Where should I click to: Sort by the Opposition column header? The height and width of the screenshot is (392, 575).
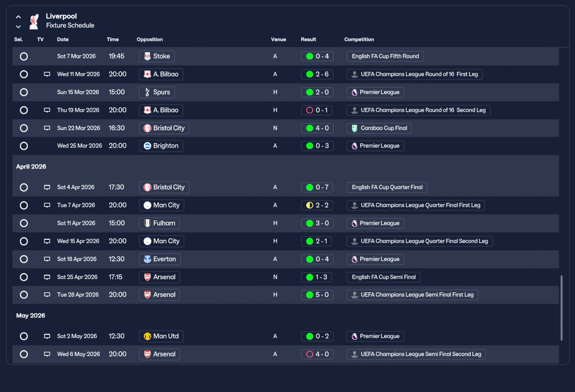(x=150, y=40)
